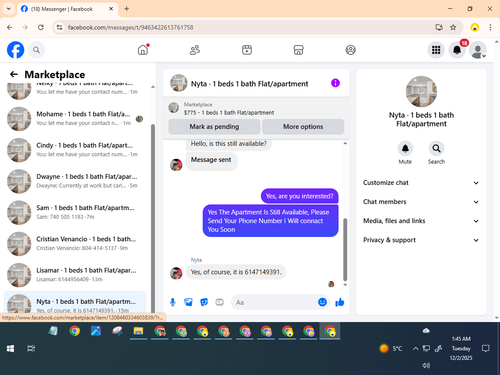Attach a photo with the image icon
The image size is (500, 375).
click(x=188, y=302)
